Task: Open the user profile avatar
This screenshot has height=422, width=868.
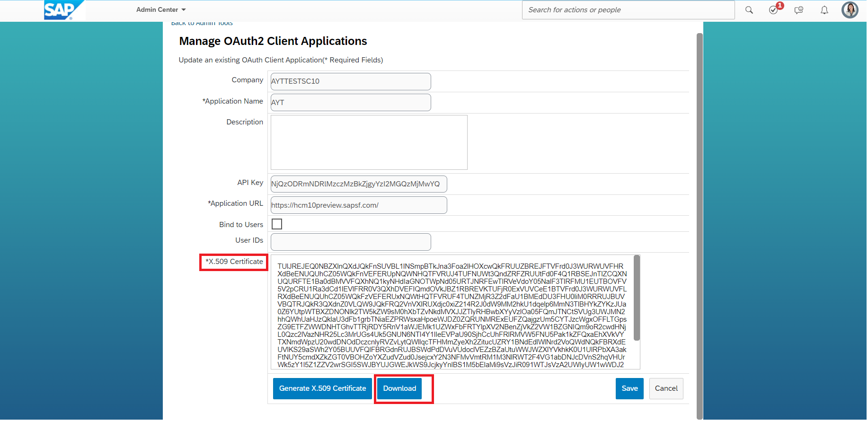Action: (850, 10)
